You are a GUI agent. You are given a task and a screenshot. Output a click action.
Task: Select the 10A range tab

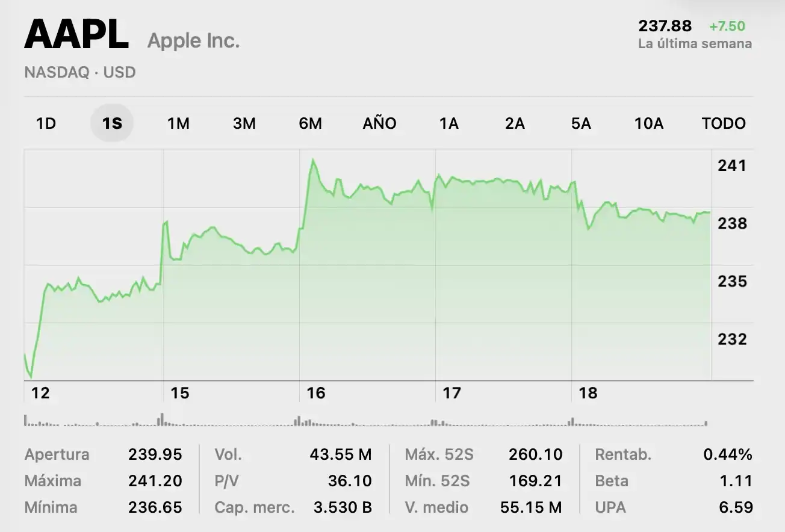coord(648,123)
